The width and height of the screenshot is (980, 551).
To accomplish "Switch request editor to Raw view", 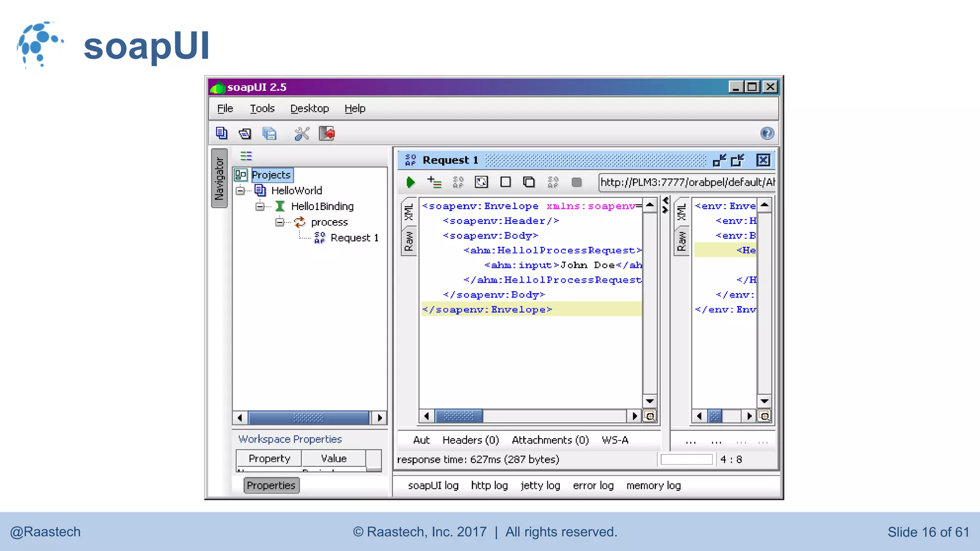I will pyautogui.click(x=409, y=242).
